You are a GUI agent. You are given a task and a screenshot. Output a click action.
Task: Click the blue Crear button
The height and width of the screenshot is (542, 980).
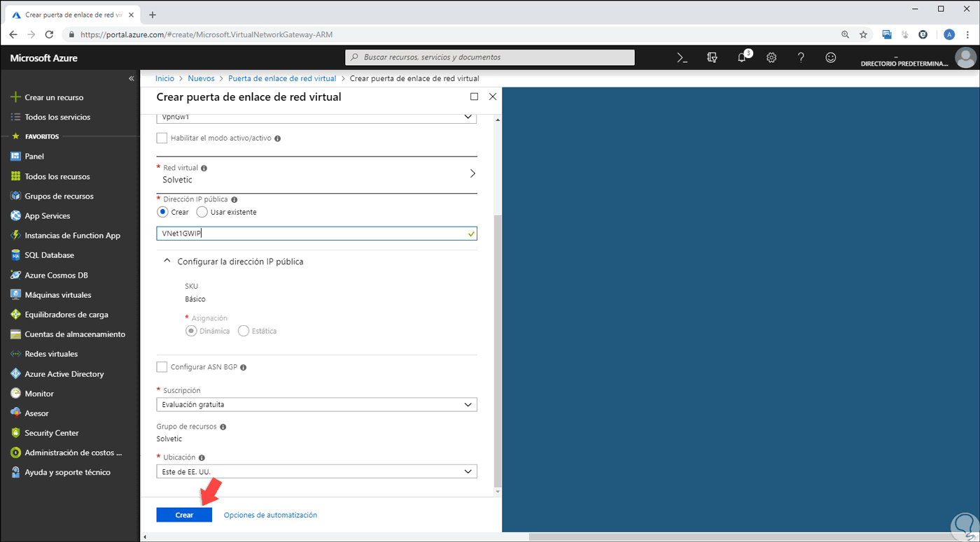(184, 515)
